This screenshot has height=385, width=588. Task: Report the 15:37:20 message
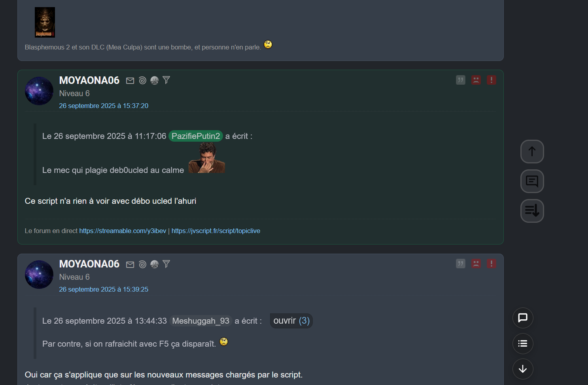(492, 80)
